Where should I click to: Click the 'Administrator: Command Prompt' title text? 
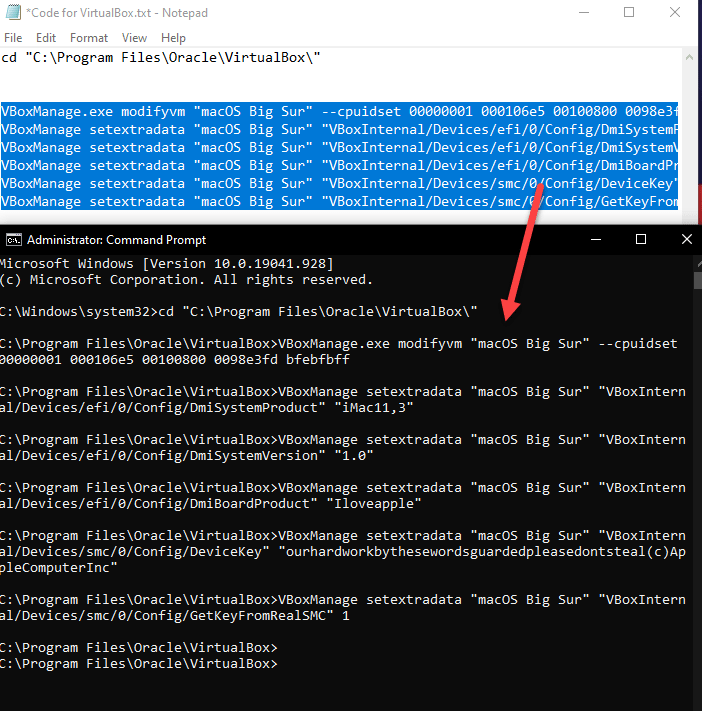117,239
